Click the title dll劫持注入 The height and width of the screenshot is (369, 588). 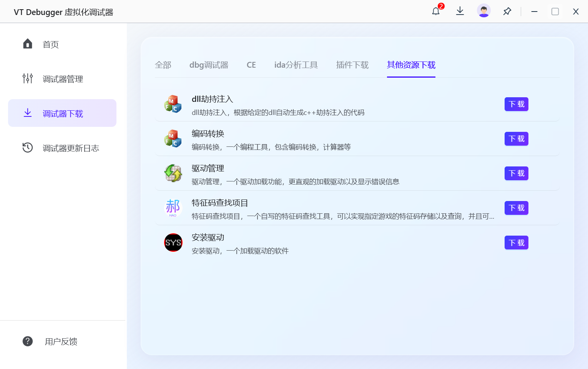pos(213,99)
